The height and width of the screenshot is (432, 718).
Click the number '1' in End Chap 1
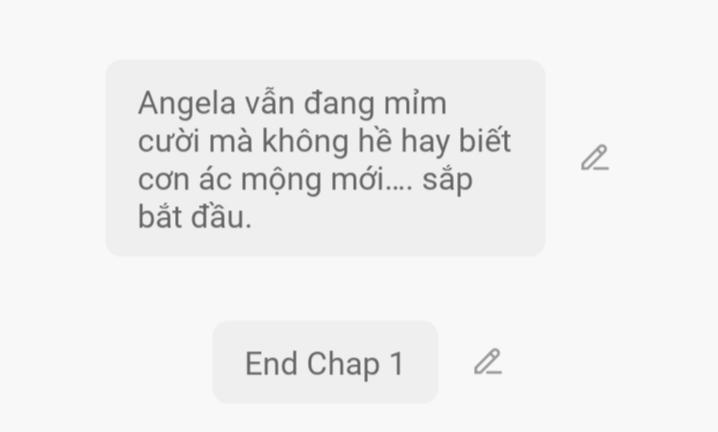point(397,364)
